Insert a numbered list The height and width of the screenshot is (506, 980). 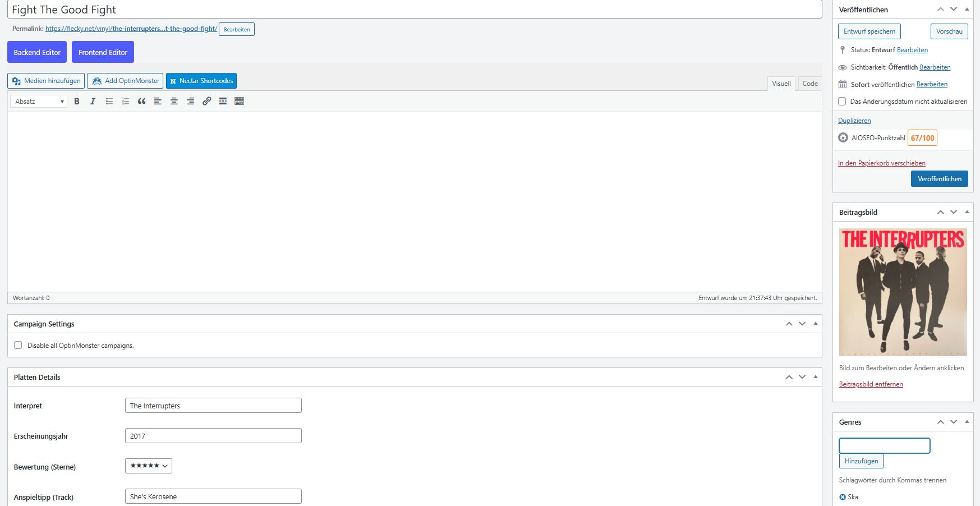pos(126,102)
